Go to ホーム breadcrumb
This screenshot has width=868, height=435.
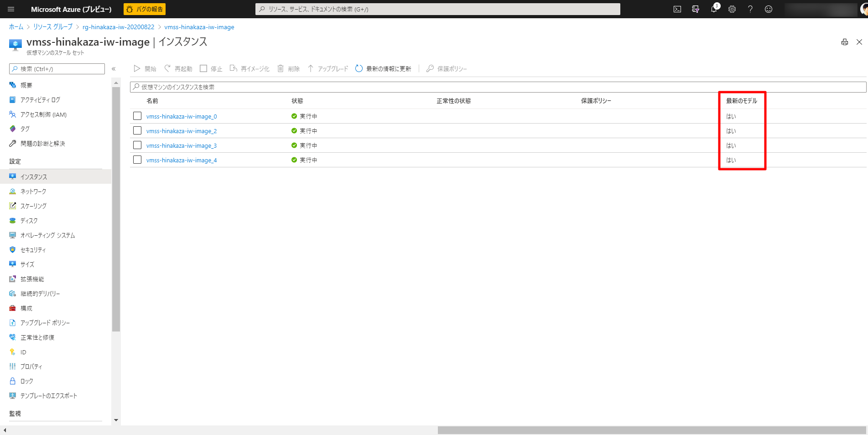tap(16, 27)
